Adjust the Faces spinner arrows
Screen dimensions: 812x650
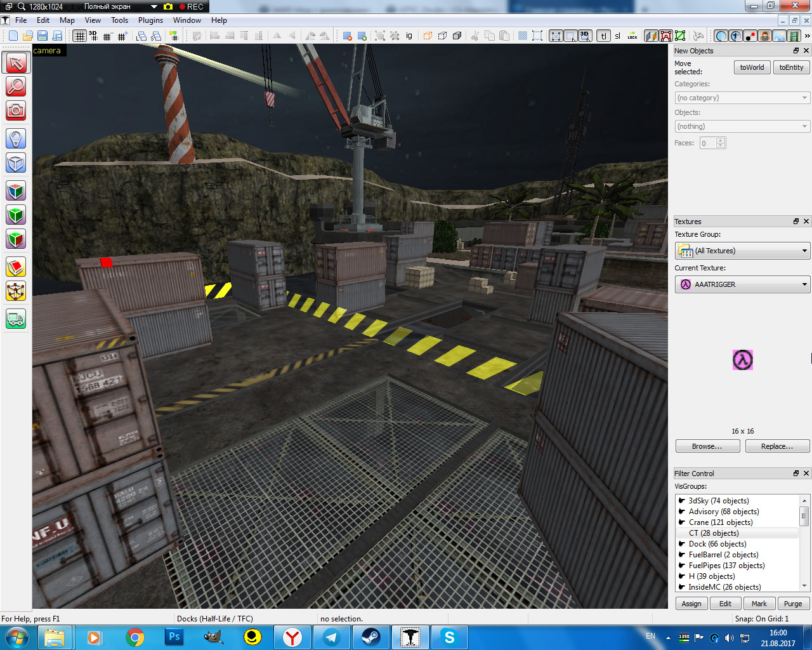[x=721, y=143]
